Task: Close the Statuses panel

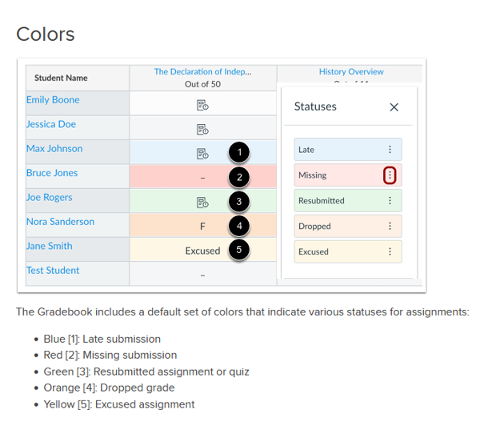Action: (394, 107)
